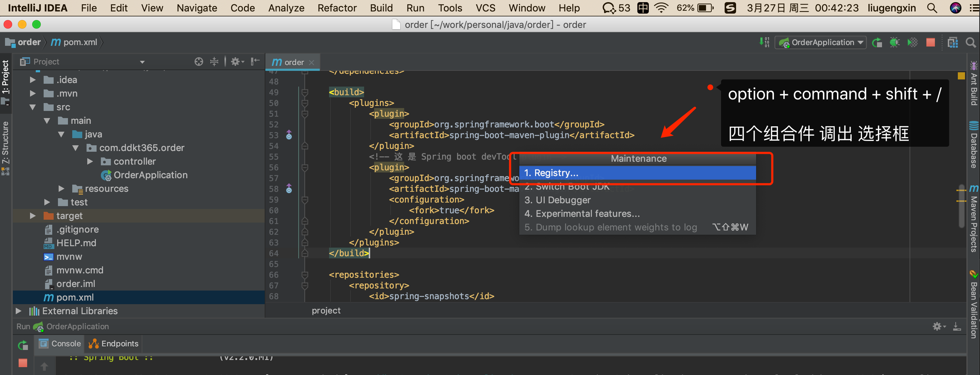
Task: Select Registry... in Maintenance popup
Action: click(x=638, y=173)
